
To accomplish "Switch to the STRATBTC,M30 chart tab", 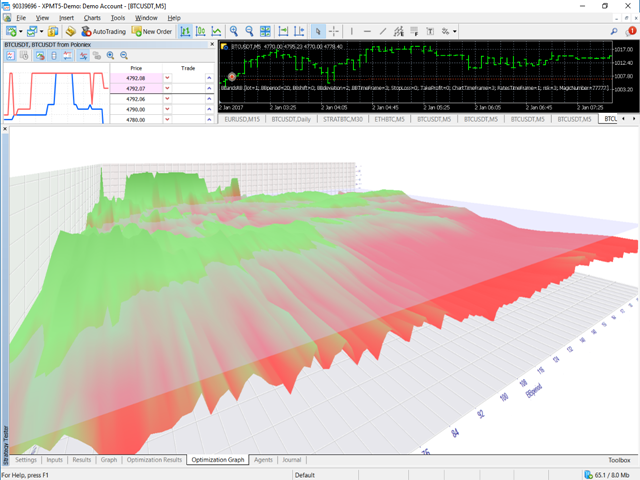I will coord(343,119).
